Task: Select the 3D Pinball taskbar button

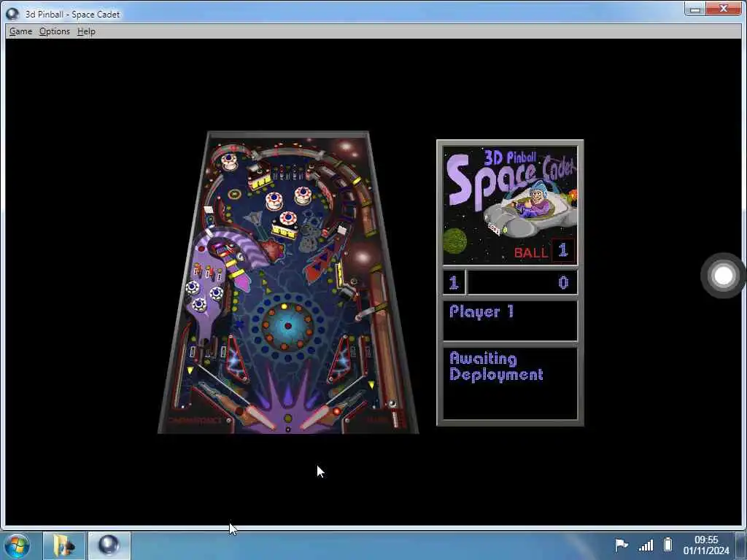Action: tap(109, 545)
